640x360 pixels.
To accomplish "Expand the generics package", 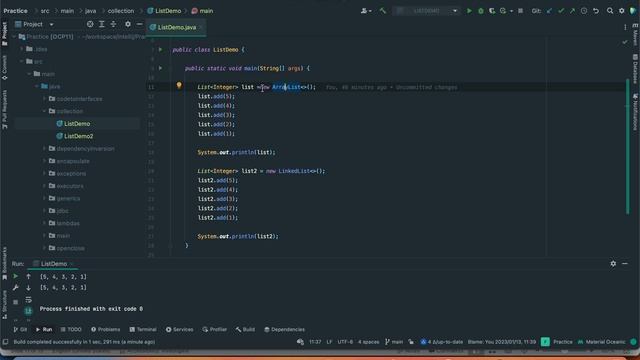I will 44,198.
